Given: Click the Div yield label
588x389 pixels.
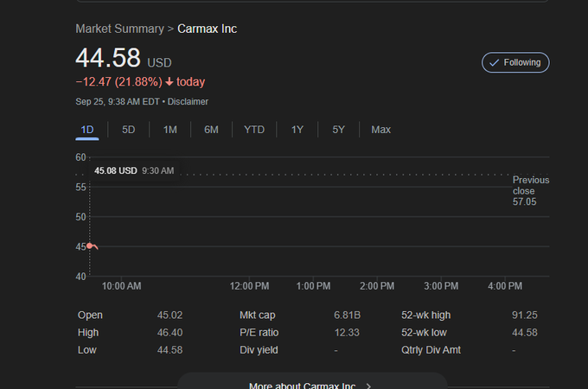Looking at the screenshot, I should (259, 350).
